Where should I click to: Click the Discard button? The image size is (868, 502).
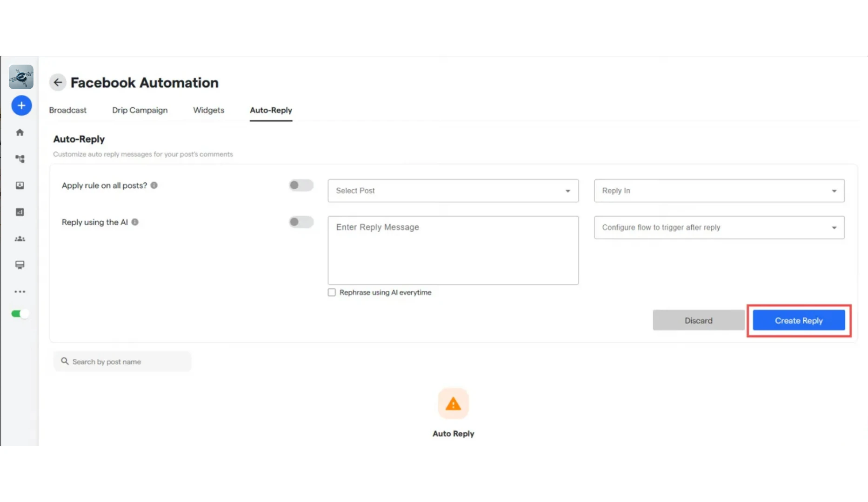click(x=698, y=320)
